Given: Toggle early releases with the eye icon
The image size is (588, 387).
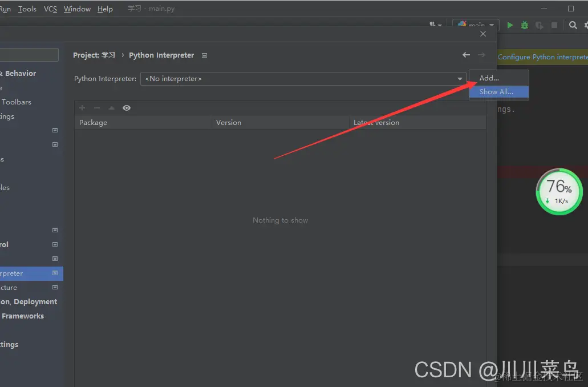Looking at the screenshot, I should click(x=127, y=108).
